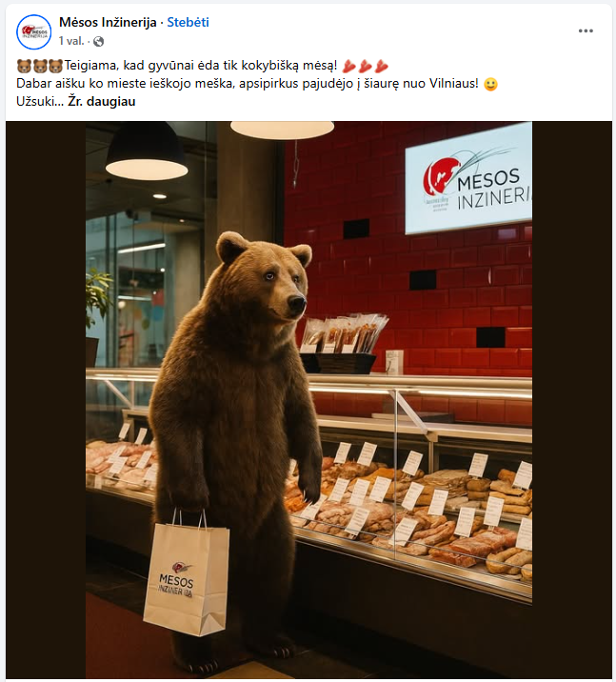Click the smiley emoji after "Vilniaus!"
616x682 pixels.
click(x=490, y=84)
